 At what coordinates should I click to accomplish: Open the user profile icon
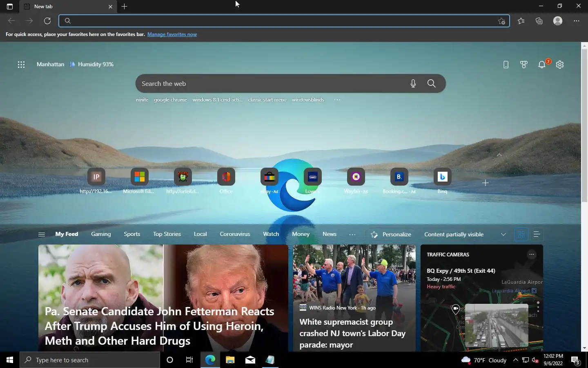coord(558,21)
